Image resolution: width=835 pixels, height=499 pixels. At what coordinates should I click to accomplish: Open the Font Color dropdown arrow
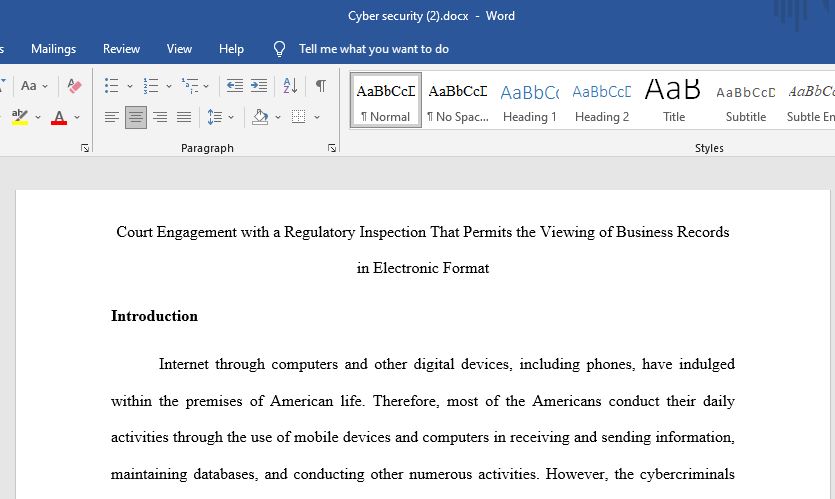pyautogui.click(x=77, y=117)
